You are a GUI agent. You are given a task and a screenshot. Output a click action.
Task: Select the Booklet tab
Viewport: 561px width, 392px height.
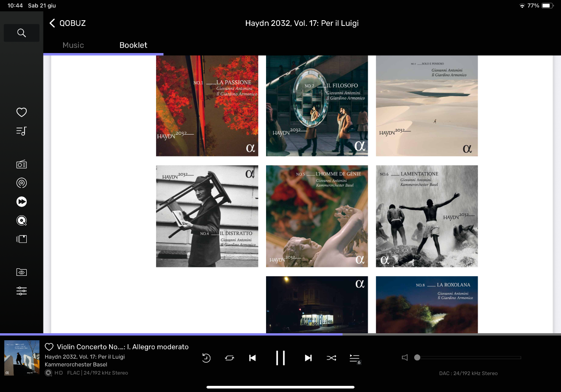point(133,45)
